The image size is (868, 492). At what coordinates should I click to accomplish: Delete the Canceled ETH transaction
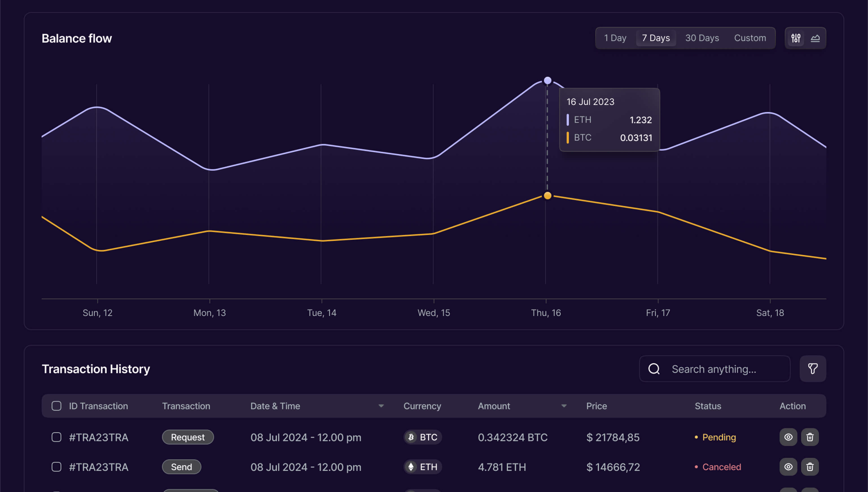(810, 467)
